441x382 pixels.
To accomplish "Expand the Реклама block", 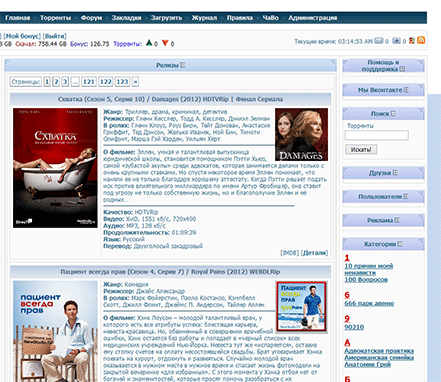I will point(397,220).
